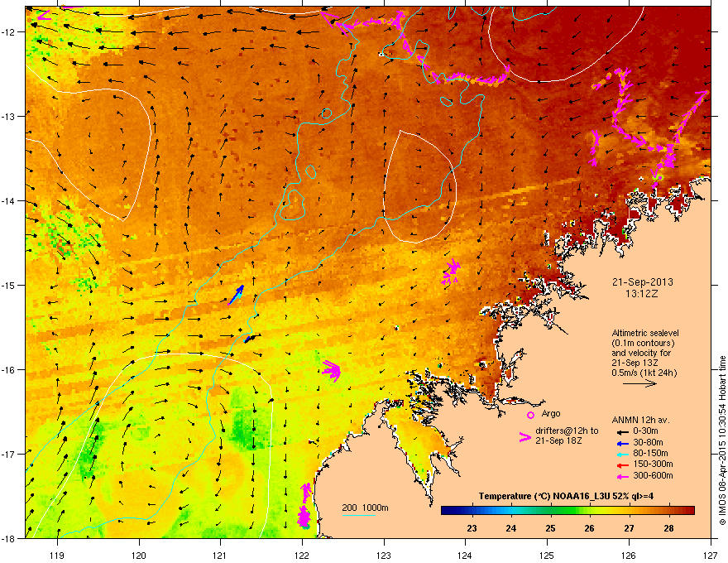Click the 80-150m depth label
The width and height of the screenshot is (728, 563).
pos(650,454)
